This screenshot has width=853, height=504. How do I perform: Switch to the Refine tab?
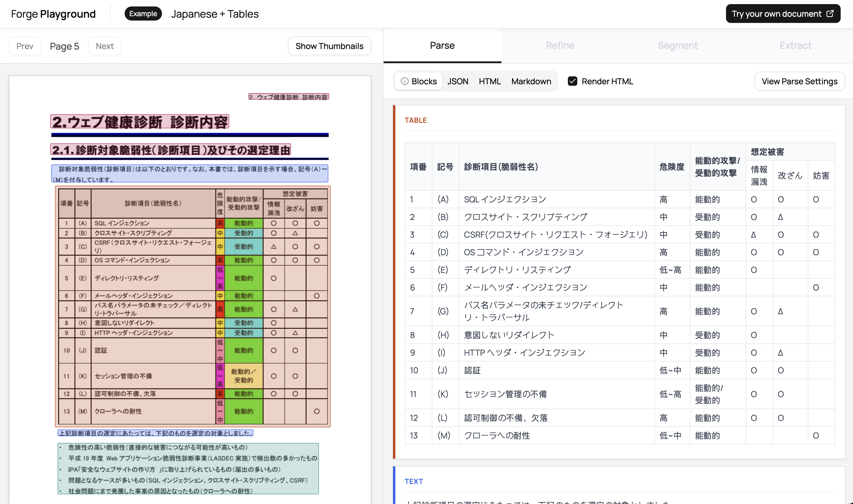(x=560, y=46)
